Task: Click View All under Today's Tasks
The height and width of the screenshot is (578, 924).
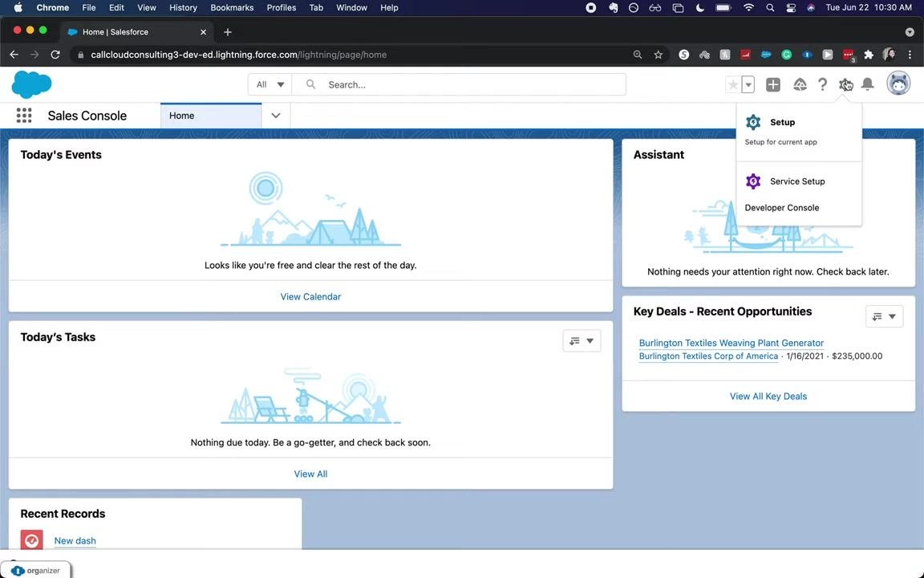Action: point(310,474)
